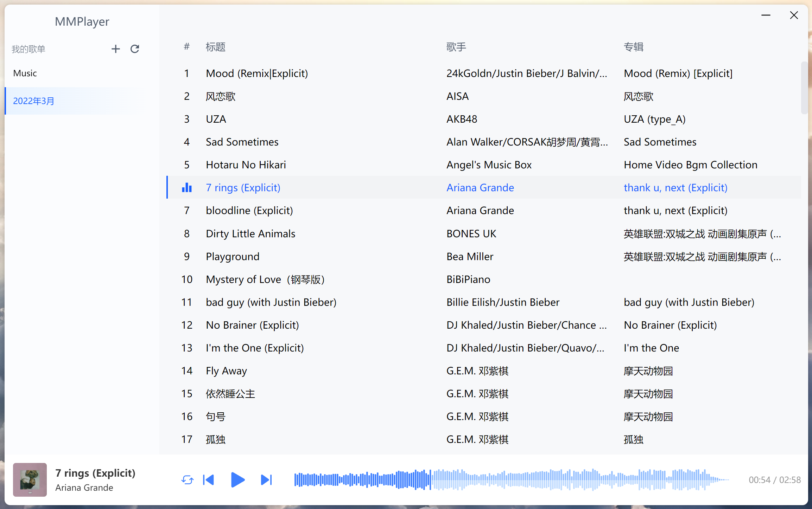Viewport: 812px width, 509px height.
Task: Select the Music playlist in the sidebar
Action: [25, 73]
